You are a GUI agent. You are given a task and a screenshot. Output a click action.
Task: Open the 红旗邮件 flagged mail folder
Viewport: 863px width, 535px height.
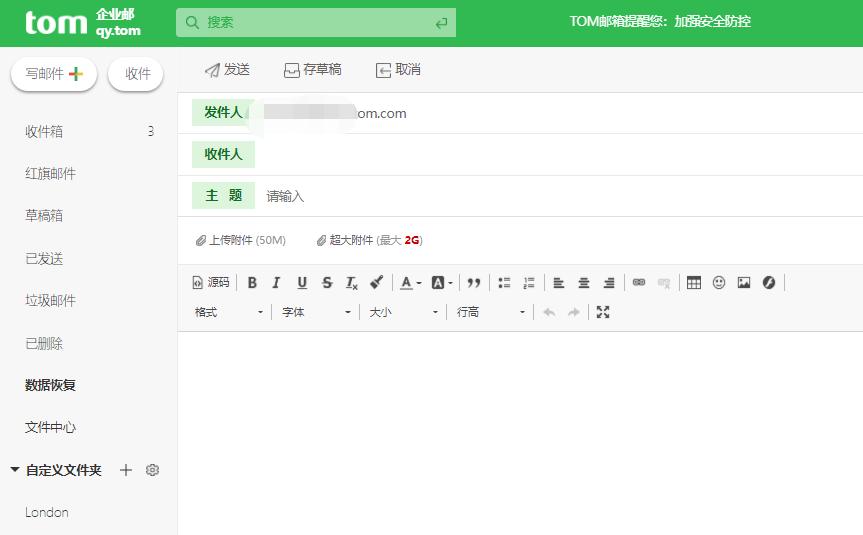tap(50, 173)
